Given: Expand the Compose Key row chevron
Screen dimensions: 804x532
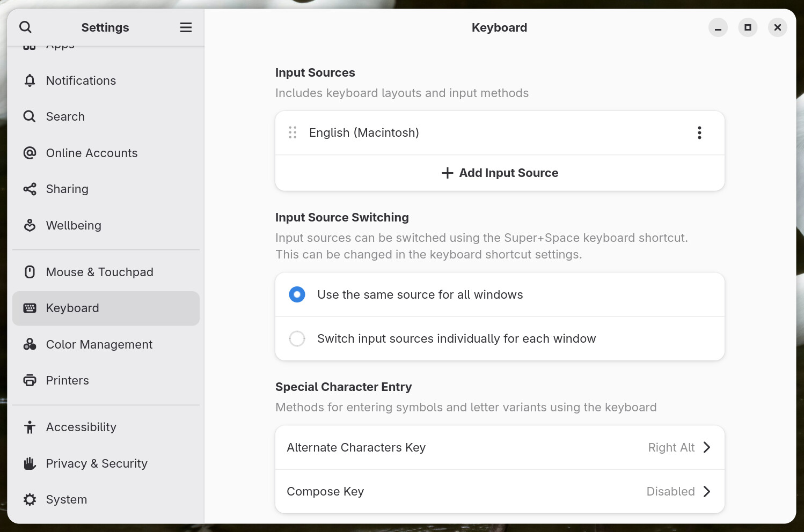Looking at the screenshot, I should [706, 491].
